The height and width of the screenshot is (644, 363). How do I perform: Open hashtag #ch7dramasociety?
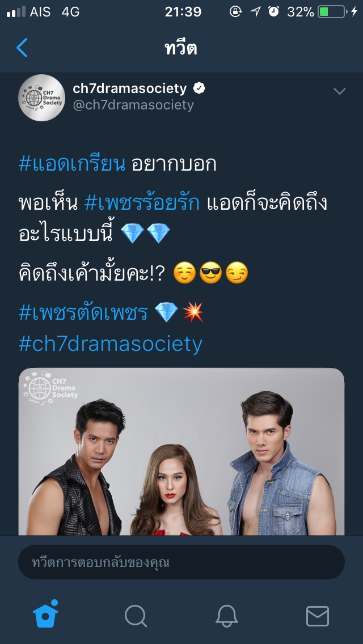[111, 344]
